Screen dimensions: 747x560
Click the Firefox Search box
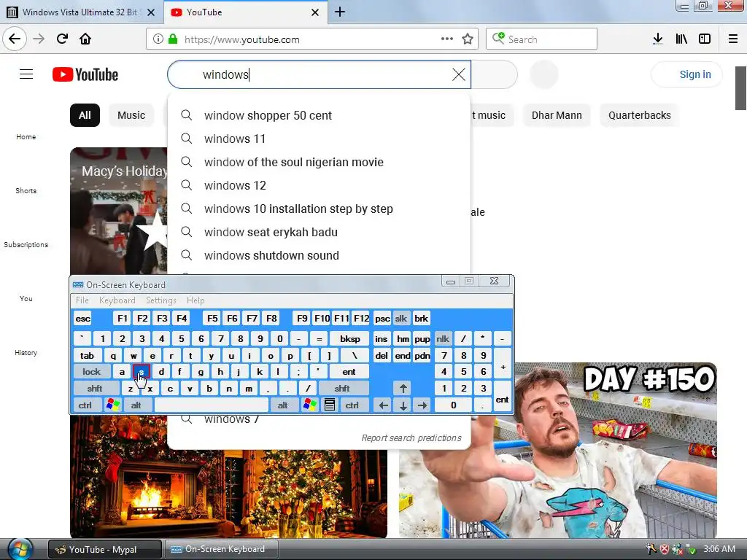tap(541, 39)
